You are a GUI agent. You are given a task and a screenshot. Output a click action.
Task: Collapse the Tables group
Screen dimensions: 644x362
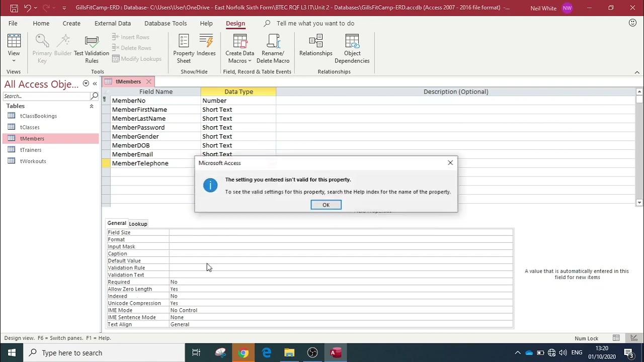click(92, 106)
